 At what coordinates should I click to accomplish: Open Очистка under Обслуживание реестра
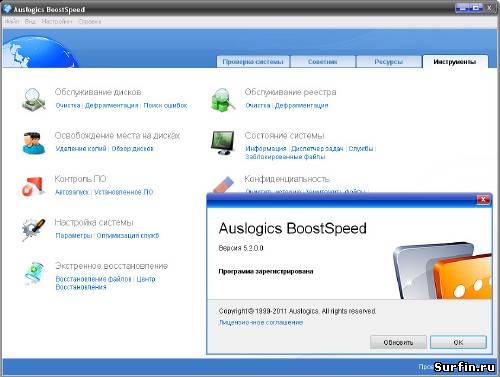258,105
